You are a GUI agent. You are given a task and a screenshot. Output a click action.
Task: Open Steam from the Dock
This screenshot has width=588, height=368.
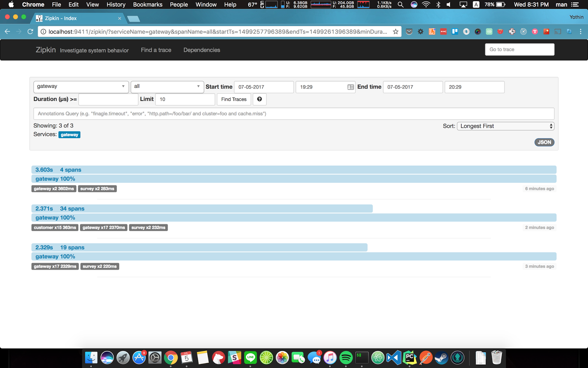(x=441, y=357)
